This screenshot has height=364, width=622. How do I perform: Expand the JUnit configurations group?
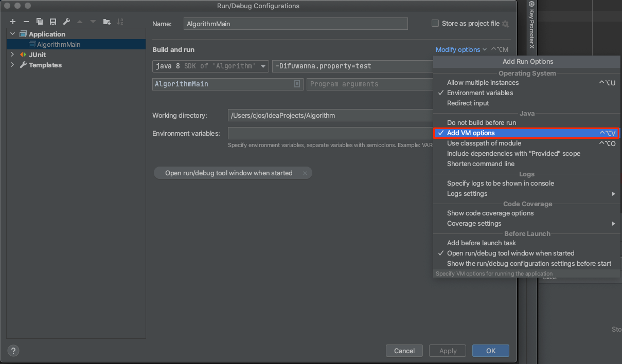click(x=12, y=54)
